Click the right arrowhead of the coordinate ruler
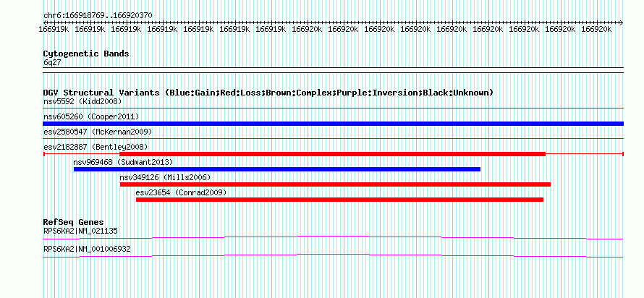The width and height of the screenshot is (644, 298). point(622,22)
